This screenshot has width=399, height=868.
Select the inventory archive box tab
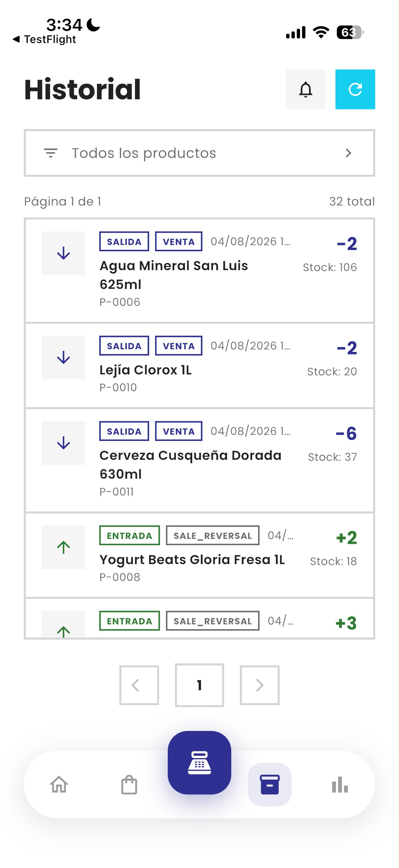[x=270, y=785]
